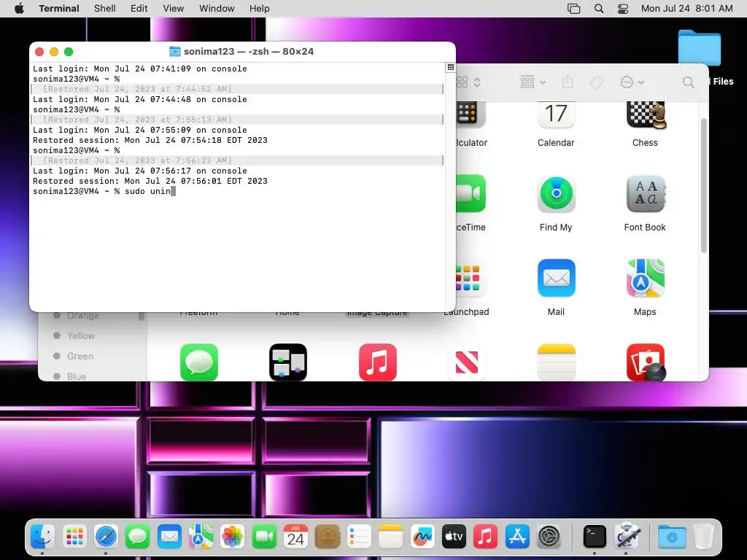This screenshot has height=560, width=747.
Task: Open Font Book in Finder window
Action: (x=645, y=194)
